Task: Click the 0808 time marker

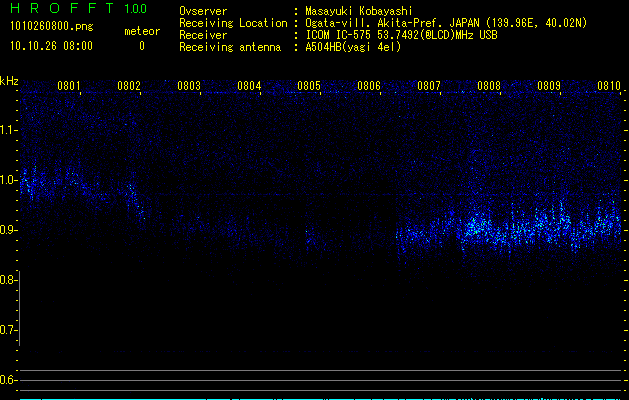Action: [x=489, y=86]
